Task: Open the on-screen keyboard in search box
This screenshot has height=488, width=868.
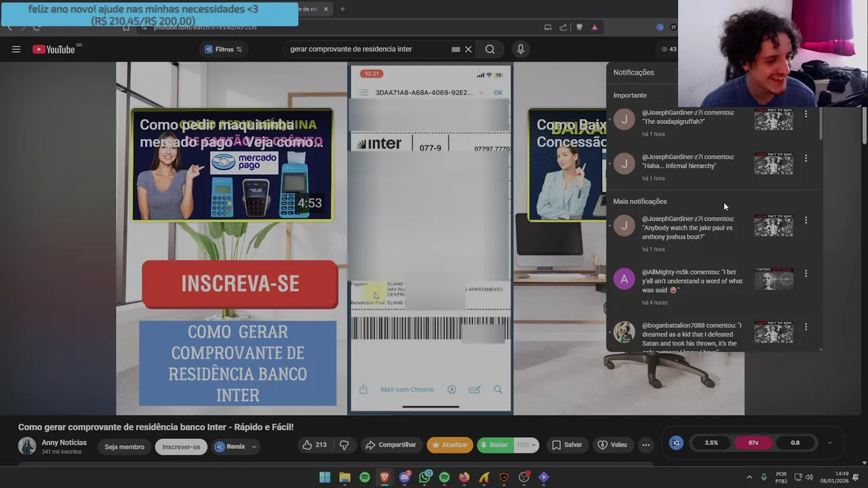Action: coord(456,49)
